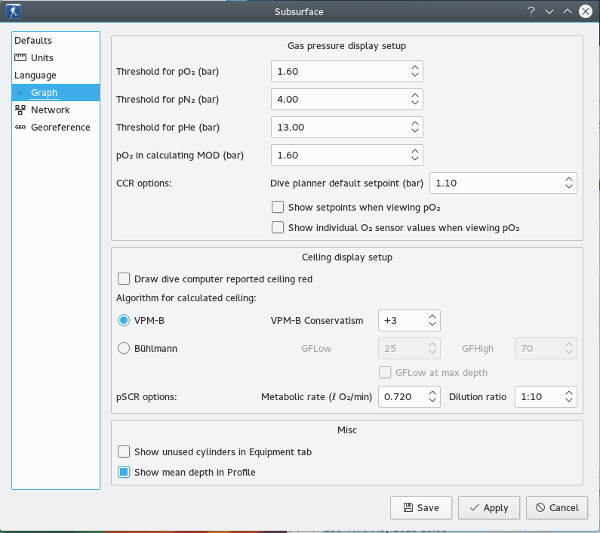Click the setpoint field showing 1.10
Image resolution: width=600 pixels, height=533 pixels.
(x=503, y=183)
